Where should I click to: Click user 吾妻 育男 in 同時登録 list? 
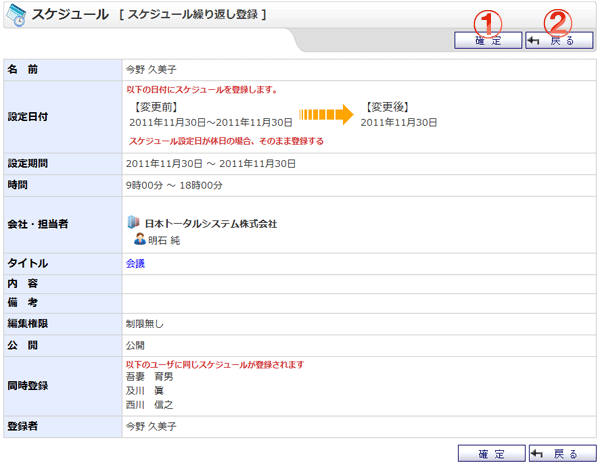click(x=149, y=377)
